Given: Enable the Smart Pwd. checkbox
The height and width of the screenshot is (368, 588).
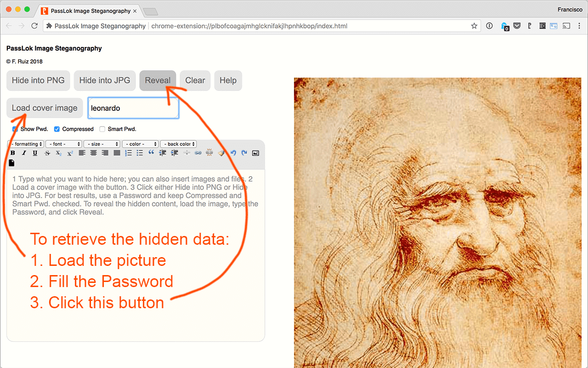Looking at the screenshot, I should point(102,129).
